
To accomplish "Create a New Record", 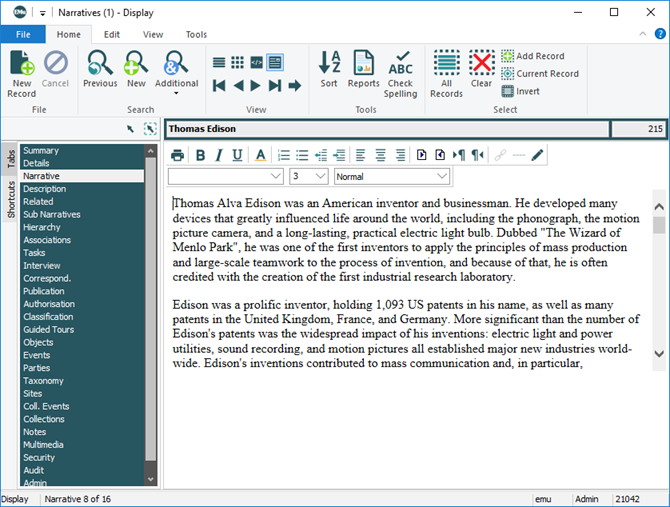I will [21, 73].
